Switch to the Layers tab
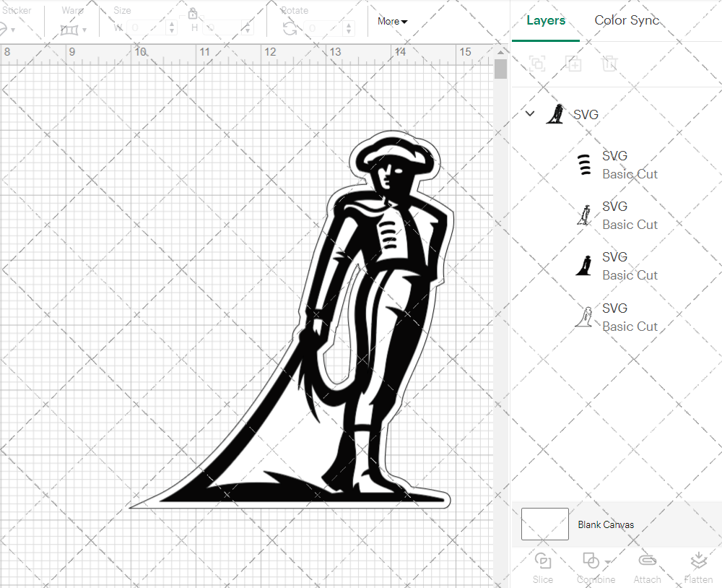This screenshot has height=588, width=722. (x=546, y=20)
